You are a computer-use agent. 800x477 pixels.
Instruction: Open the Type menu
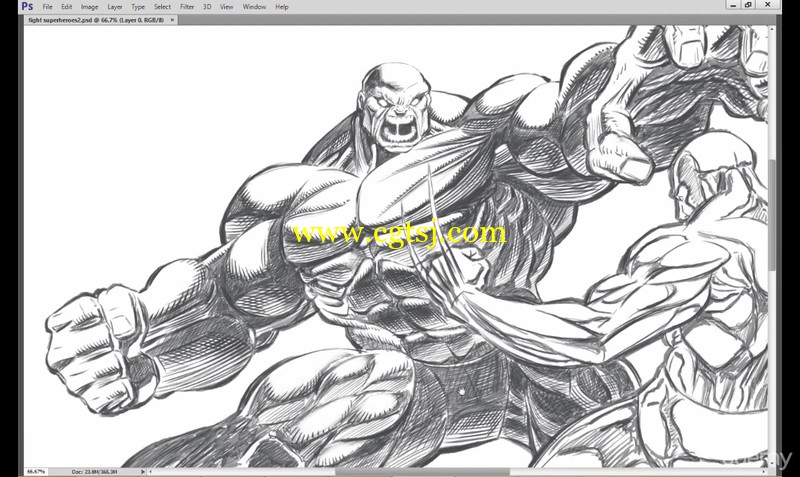pyautogui.click(x=138, y=7)
